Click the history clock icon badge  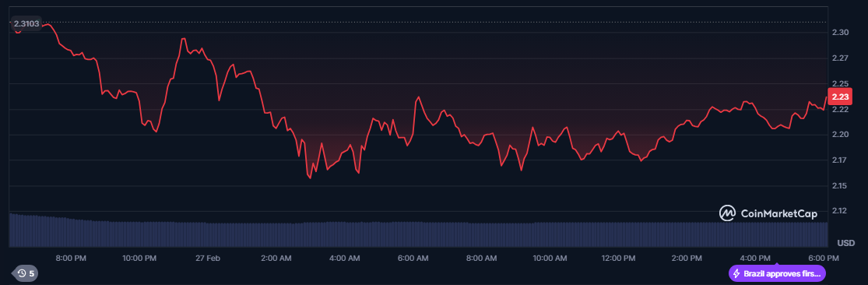(22, 273)
